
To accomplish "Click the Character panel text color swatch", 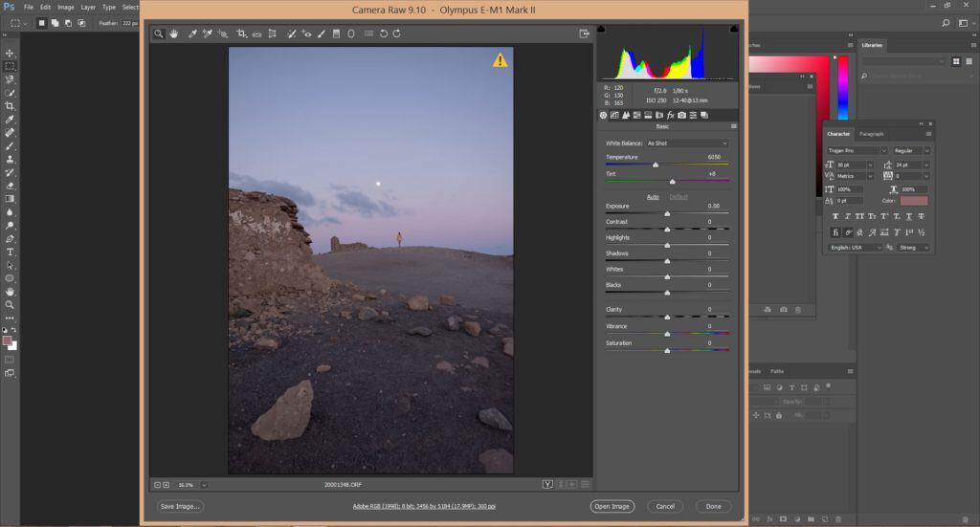I will pos(914,201).
